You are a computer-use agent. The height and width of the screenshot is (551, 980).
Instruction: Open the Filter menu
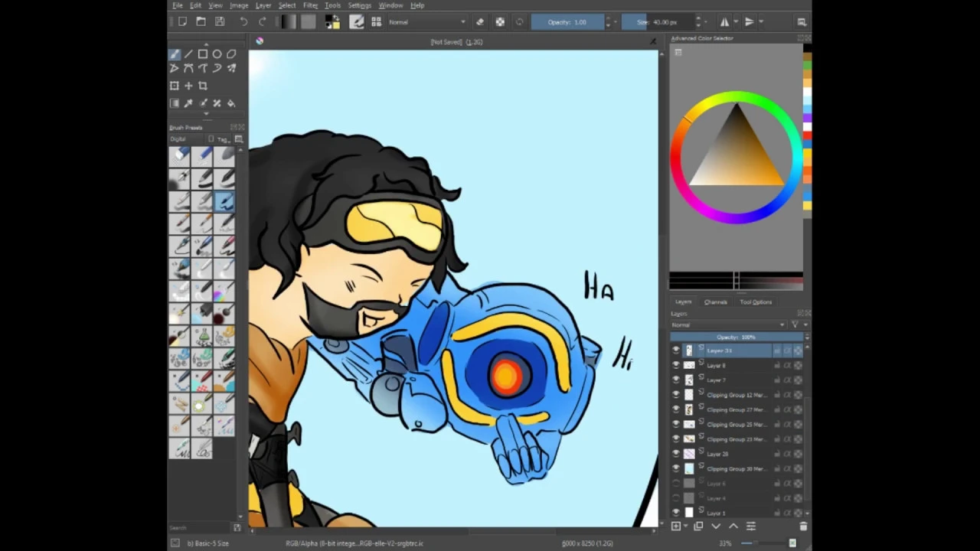pyautogui.click(x=310, y=5)
